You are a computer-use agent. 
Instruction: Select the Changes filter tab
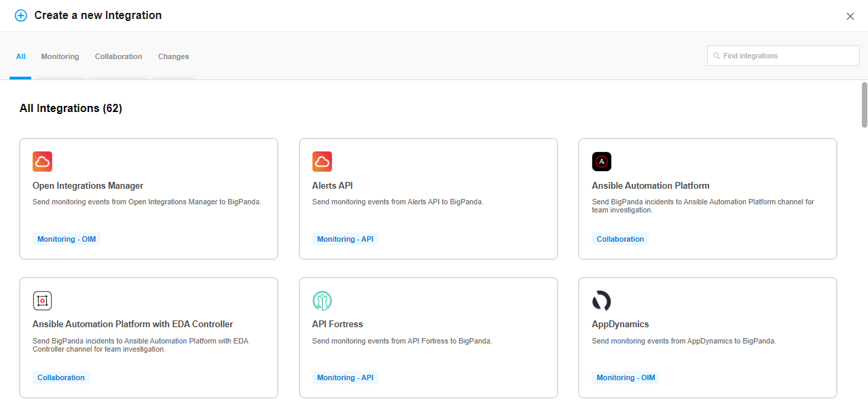click(173, 56)
